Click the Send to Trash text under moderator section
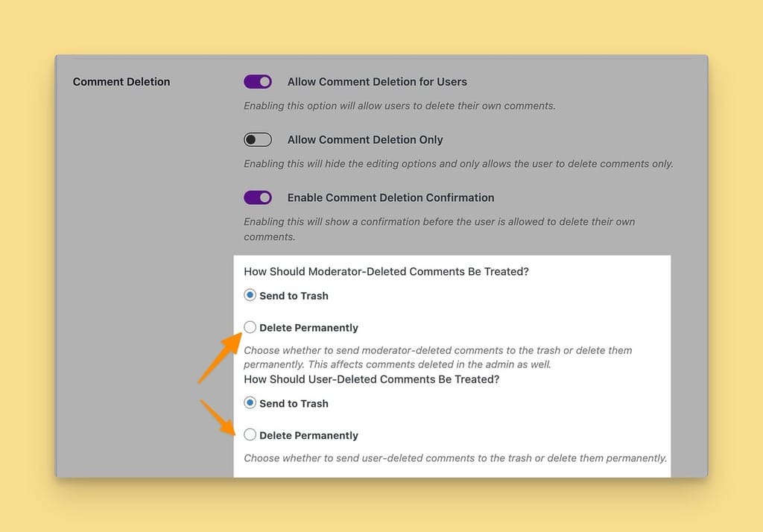763x532 pixels. [291, 295]
